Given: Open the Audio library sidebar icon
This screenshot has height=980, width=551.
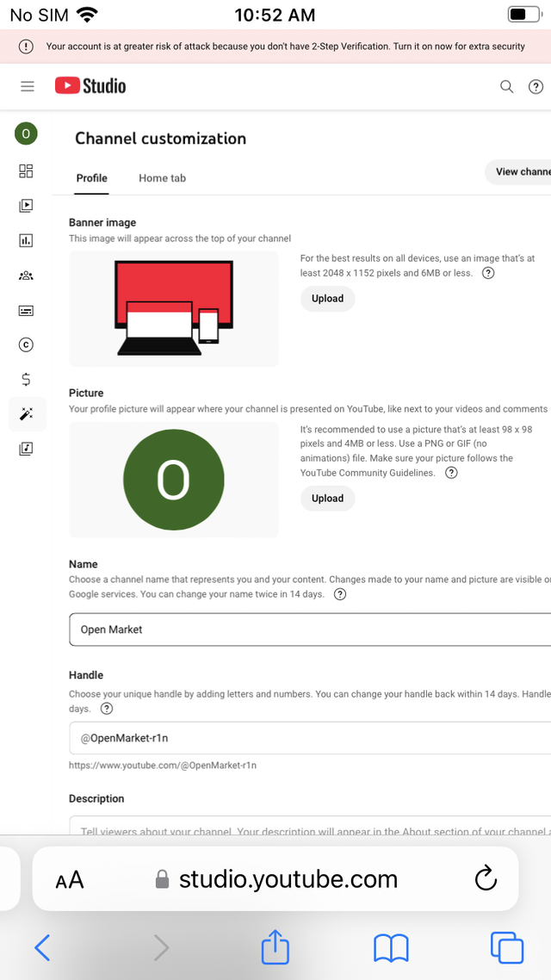Looking at the screenshot, I should point(26,449).
